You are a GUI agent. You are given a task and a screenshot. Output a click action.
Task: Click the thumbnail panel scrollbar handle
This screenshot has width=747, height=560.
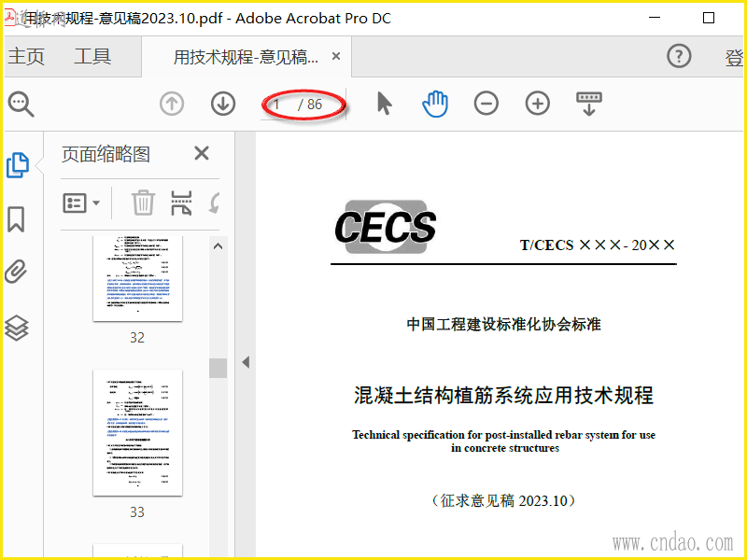tap(218, 368)
